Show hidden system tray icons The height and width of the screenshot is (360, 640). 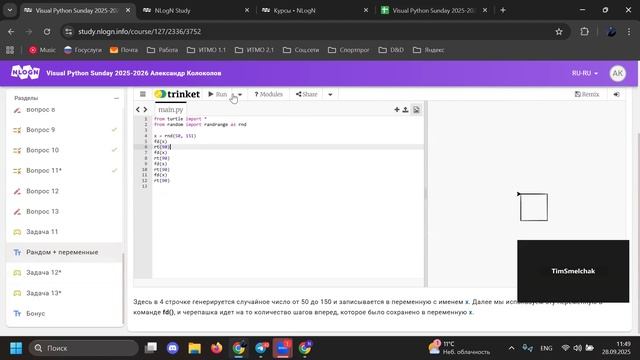511,348
